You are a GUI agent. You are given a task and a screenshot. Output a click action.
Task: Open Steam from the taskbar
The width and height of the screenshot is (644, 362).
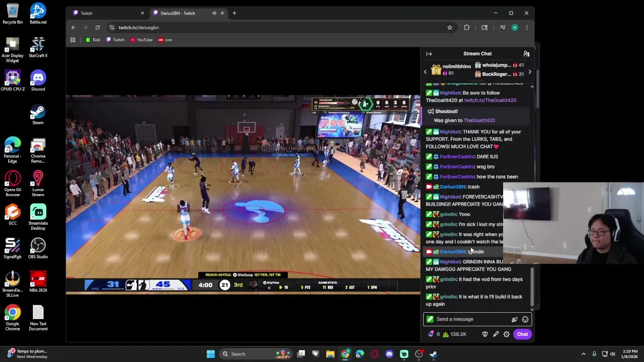[433, 354]
